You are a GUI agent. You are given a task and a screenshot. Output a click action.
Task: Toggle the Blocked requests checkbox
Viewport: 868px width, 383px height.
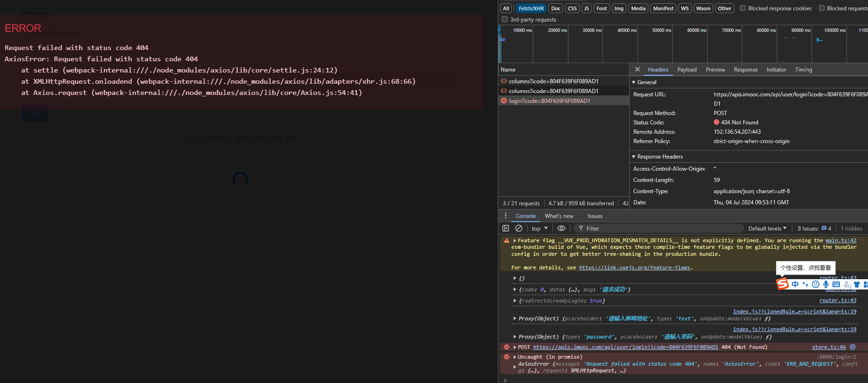(822, 8)
